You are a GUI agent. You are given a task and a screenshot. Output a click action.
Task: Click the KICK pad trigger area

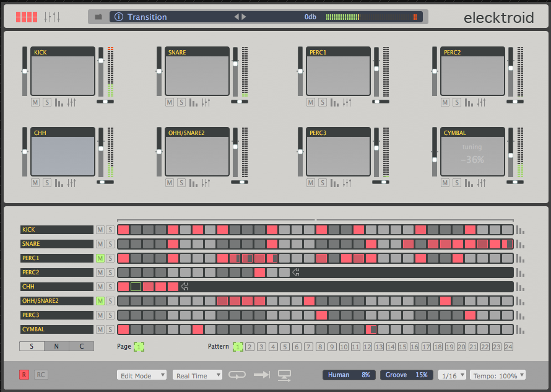(x=63, y=75)
